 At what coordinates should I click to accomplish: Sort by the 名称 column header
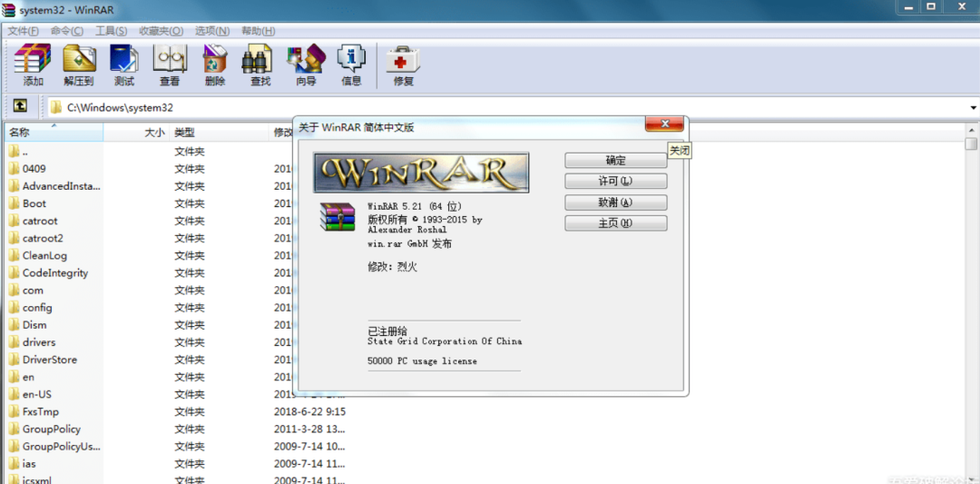(54, 133)
